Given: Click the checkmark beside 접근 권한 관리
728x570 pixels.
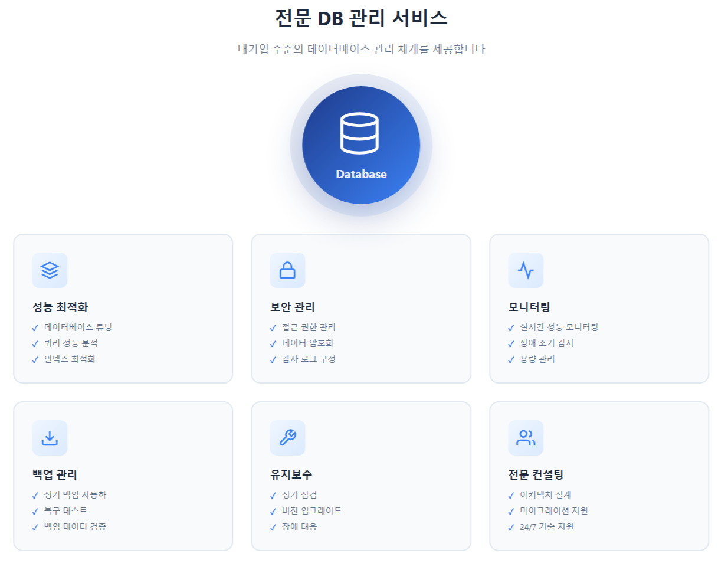Looking at the screenshot, I should [x=273, y=328].
